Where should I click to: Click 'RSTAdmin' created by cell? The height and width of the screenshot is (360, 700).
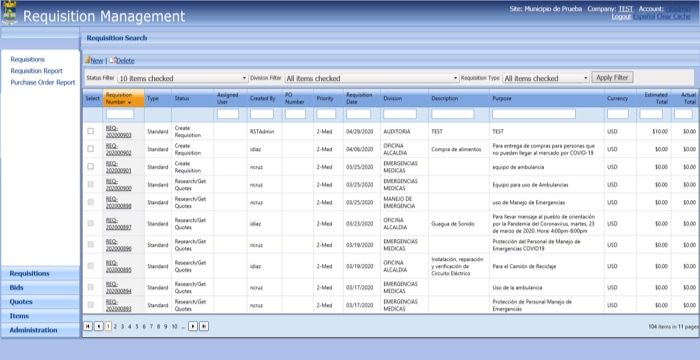coord(262,132)
